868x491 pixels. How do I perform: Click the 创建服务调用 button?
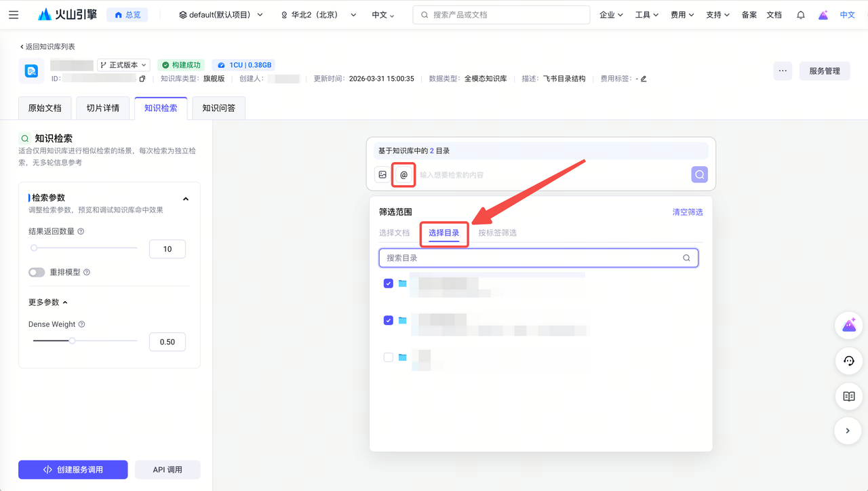[x=73, y=469]
